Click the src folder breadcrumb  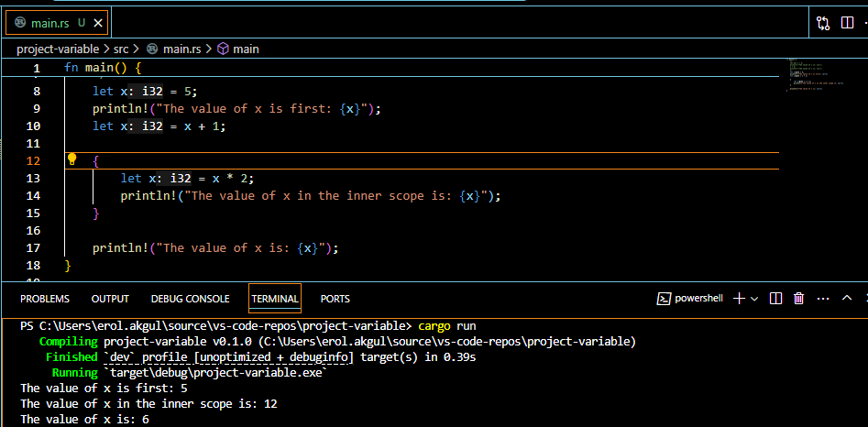[x=121, y=49]
